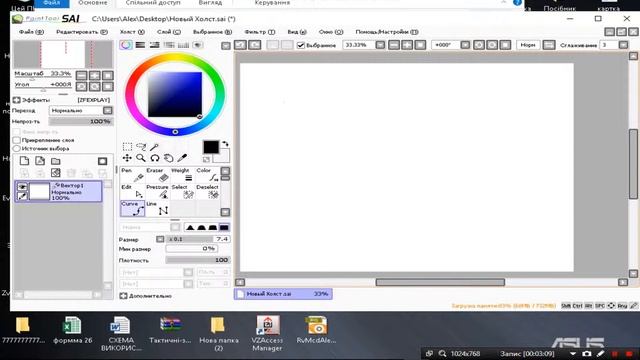Toggle the Выбранное checkbox in toolbar
Screen dimensions: 640x360
(x=301, y=45)
